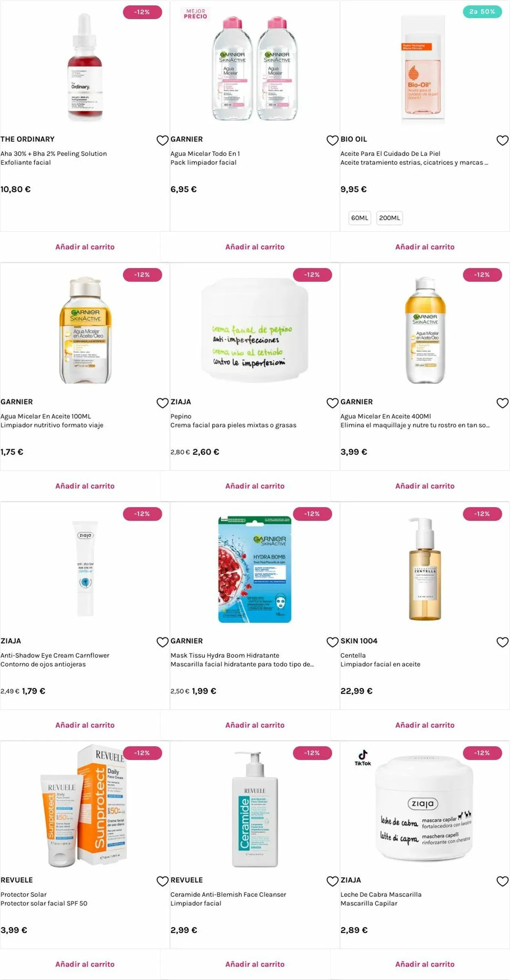Select the 60ML size option
The width and height of the screenshot is (510, 980).
(x=359, y=218)
